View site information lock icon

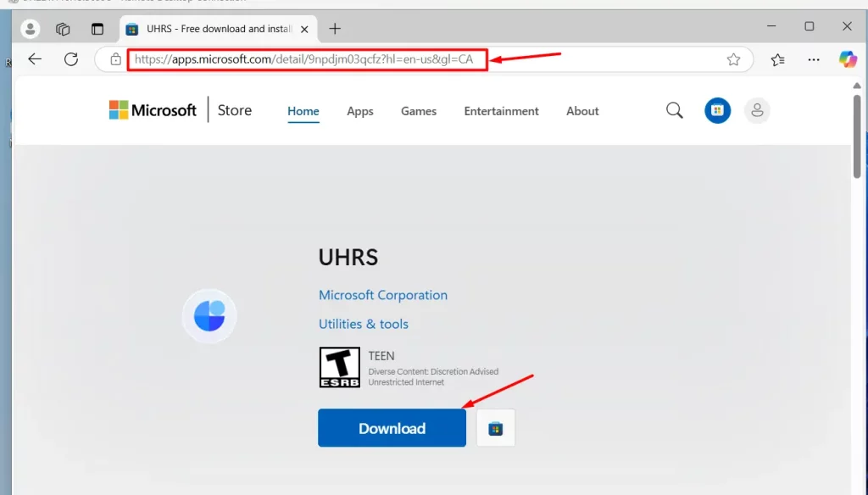[x=115, y=59]
